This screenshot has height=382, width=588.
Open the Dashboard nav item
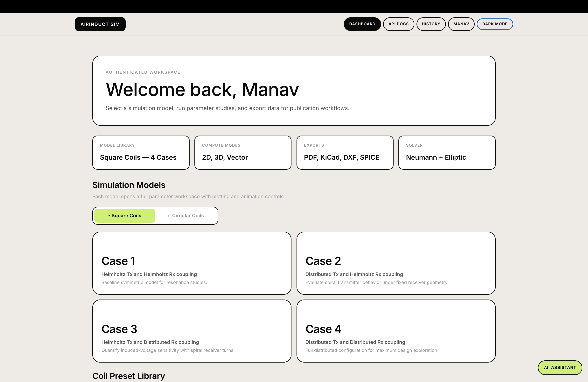[362, 24]
